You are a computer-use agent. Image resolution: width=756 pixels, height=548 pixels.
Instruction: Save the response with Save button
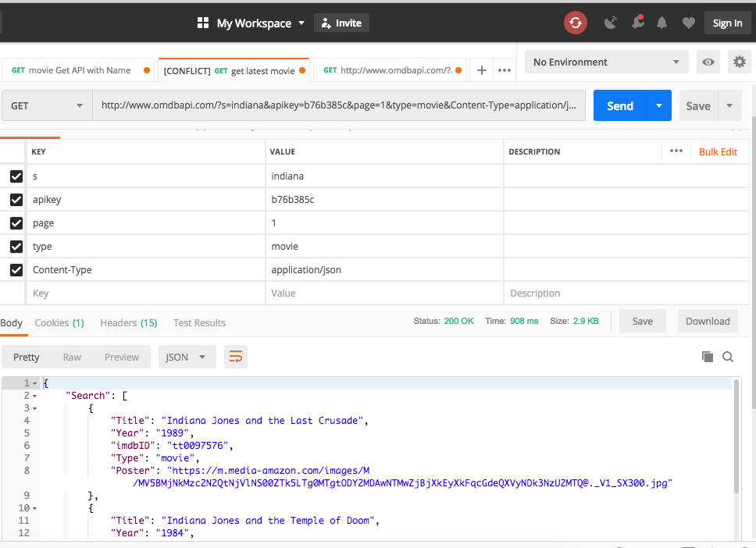pyautogui.click(x=642, y=321)
